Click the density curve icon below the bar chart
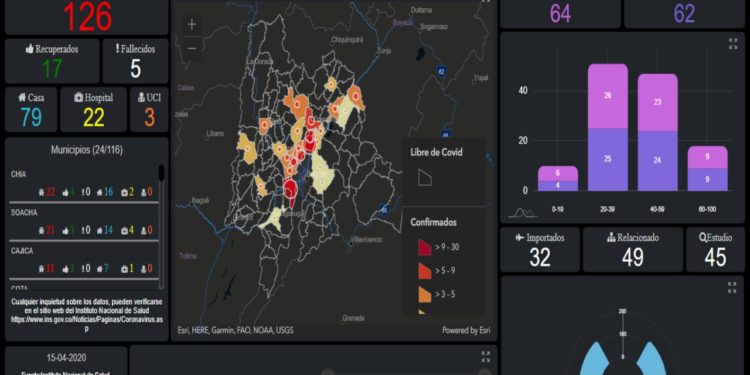This screenshot has height=375, width=750. tap(522, 212)
